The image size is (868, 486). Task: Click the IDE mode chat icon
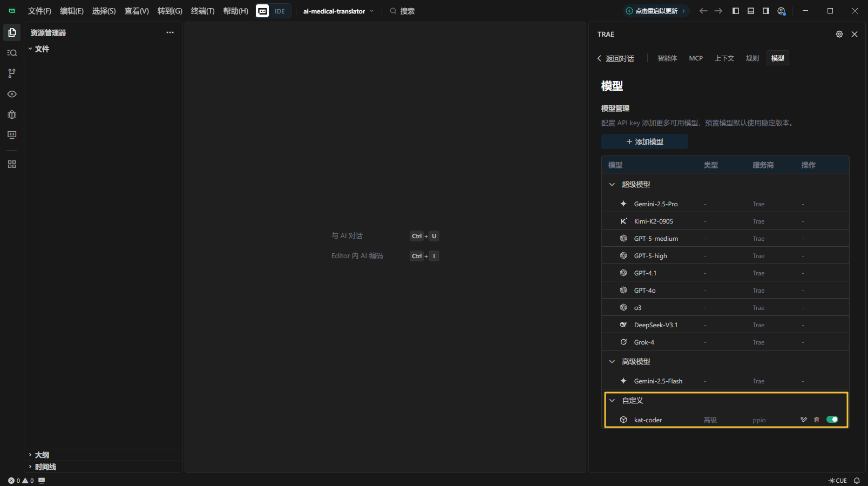pyautogui.click(x=262, y=11)
